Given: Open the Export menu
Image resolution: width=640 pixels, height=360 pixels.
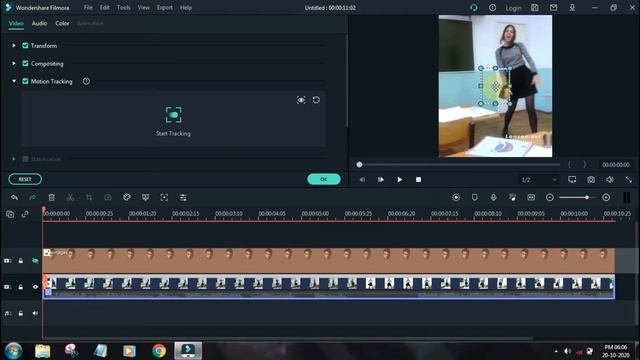Looking at the screenshot, I should pyautogui.click(x=164, y=7).
